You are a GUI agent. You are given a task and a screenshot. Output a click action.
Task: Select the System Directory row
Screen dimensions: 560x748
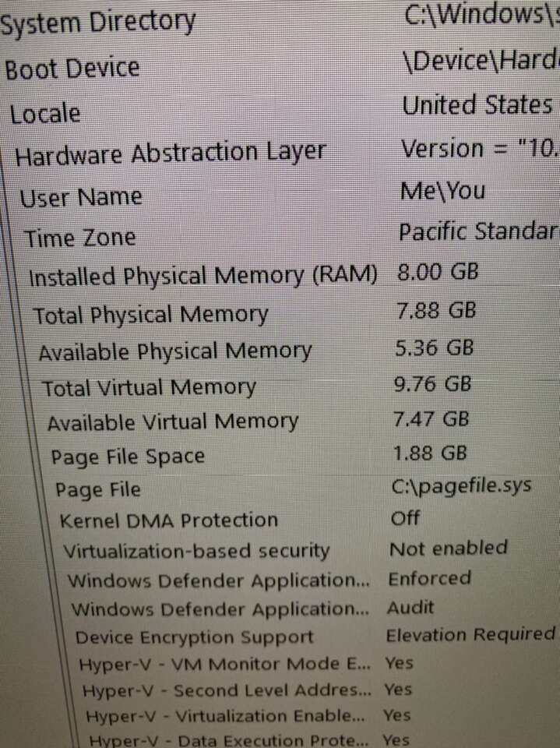98,23
